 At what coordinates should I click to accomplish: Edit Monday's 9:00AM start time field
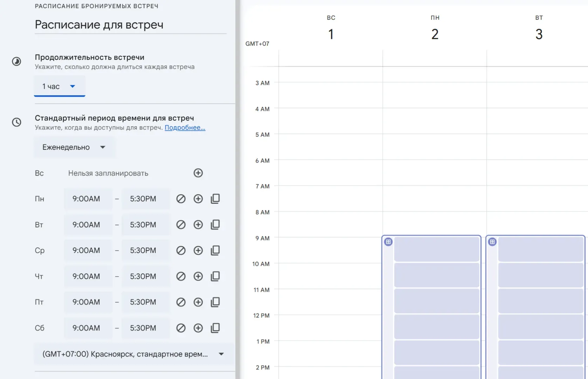click(88, 199)
